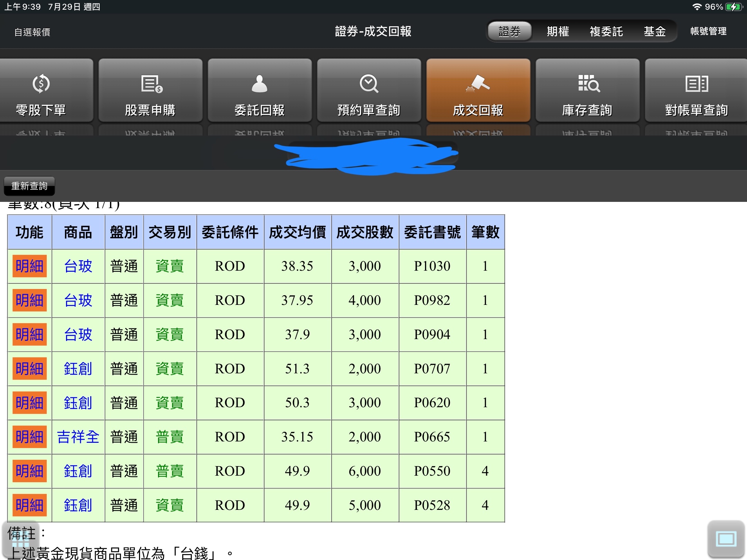Viewport: 747px width, 560px height.
Task: Open the 零股下單 odd-lot order icon
Action: point(41,84)
